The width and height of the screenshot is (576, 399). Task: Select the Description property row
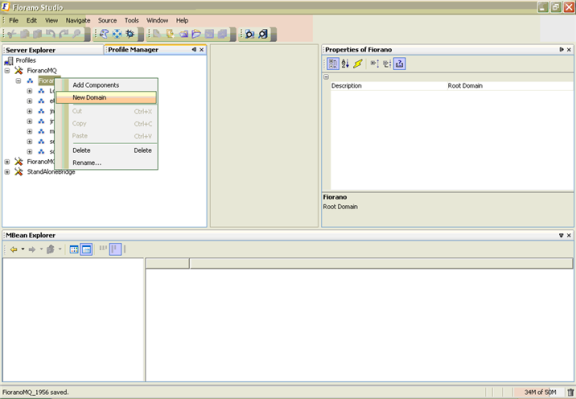pos(452,86)
